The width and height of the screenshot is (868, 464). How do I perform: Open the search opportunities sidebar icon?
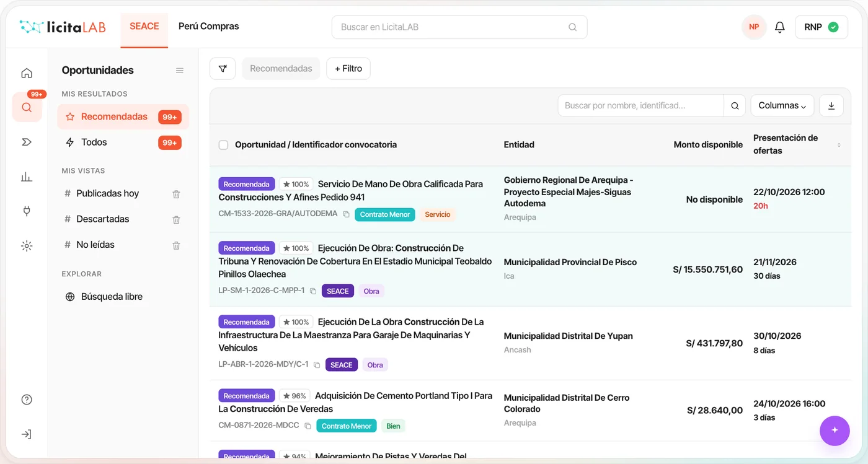[27, 107]
